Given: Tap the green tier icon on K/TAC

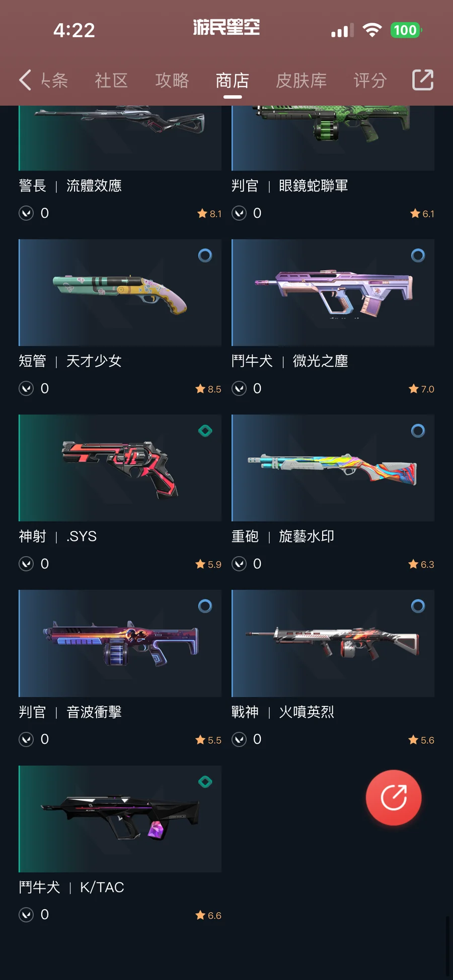Looking at the screenshot, I should point(205,782).
